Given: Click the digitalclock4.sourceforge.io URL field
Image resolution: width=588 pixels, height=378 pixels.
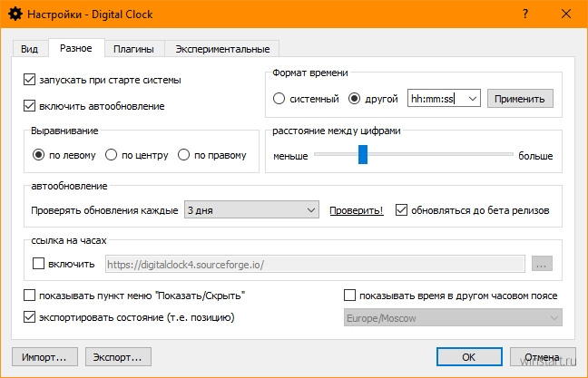Looking at the screenshot, I should 315,265.
